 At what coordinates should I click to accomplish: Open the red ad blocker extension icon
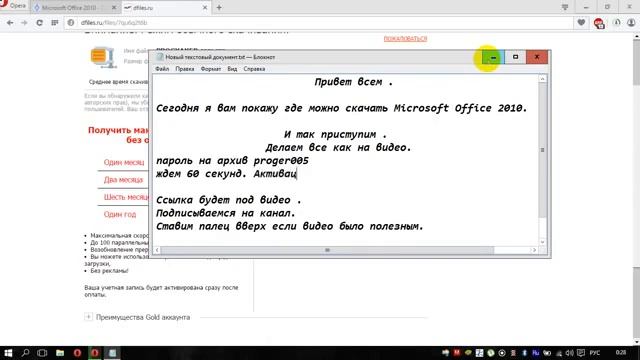click(599, 23)
